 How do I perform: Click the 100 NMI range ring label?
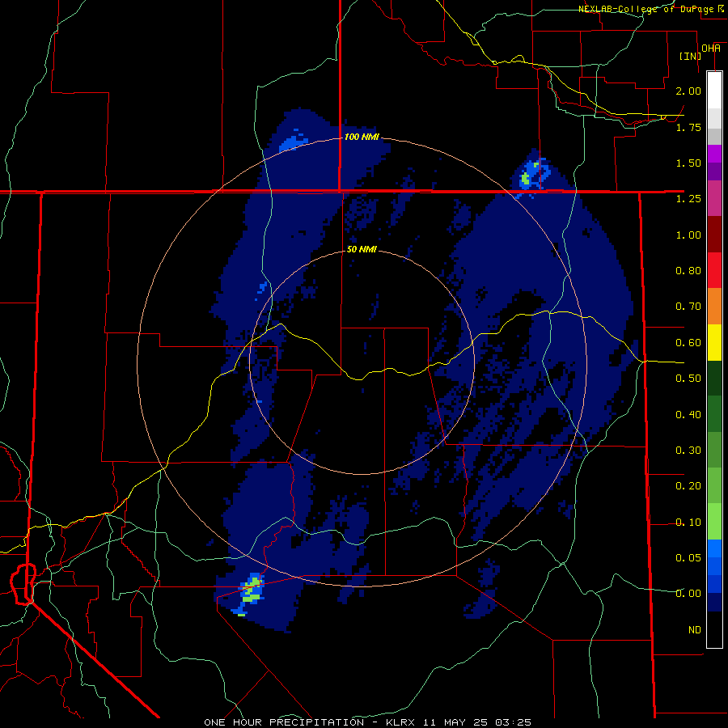(362, 137)
